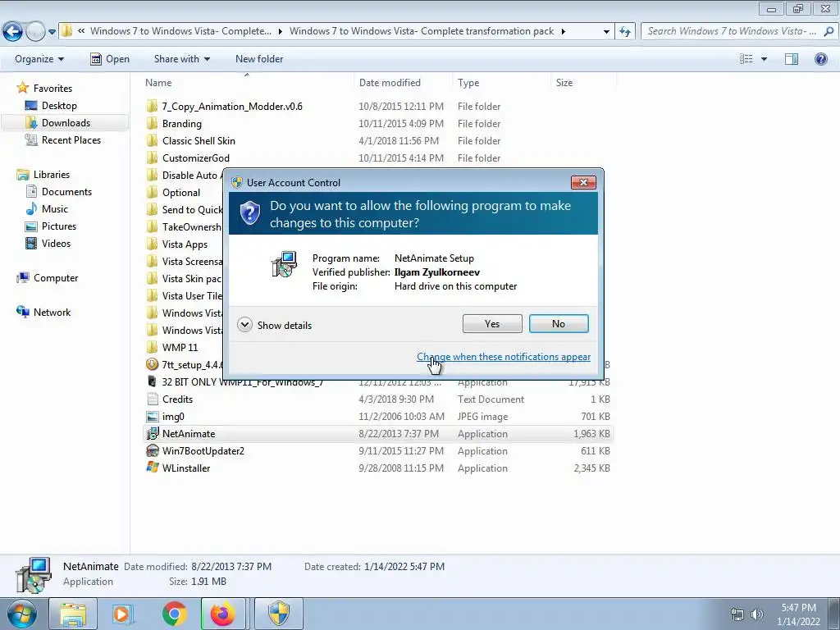Select the Vista Apps folder icon

click(x=152, y=244)
